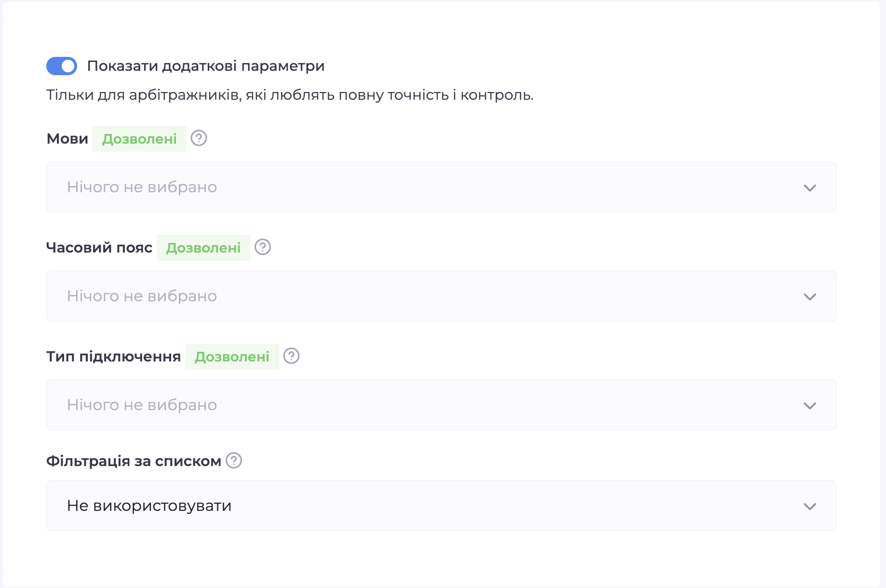Click the chevron arrow on Часовий пояс field
Image resolution: width=886 pixels, height=588 pixels.
[811, 296]
